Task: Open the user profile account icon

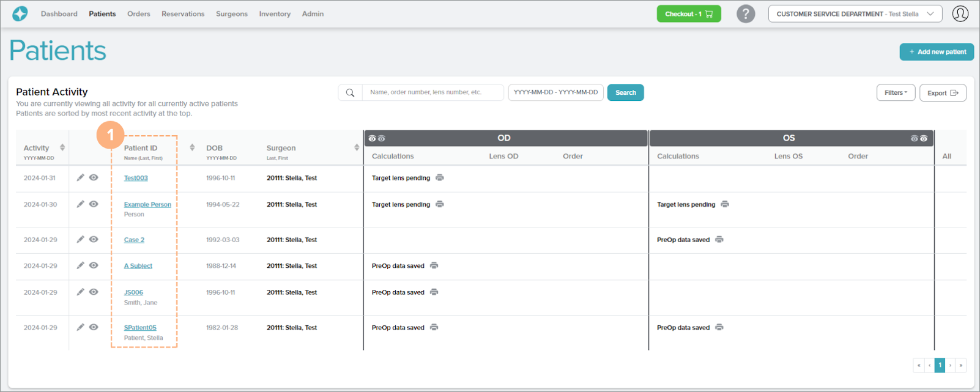Action: tap(960, 14)
